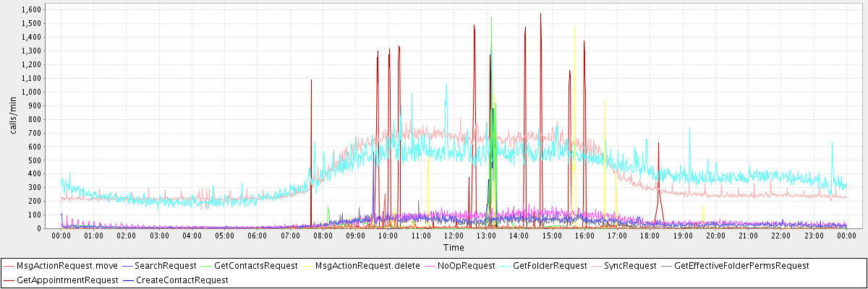Select GetEffectiveFolderPermsRequest in the legend

(x=741, y=266)
